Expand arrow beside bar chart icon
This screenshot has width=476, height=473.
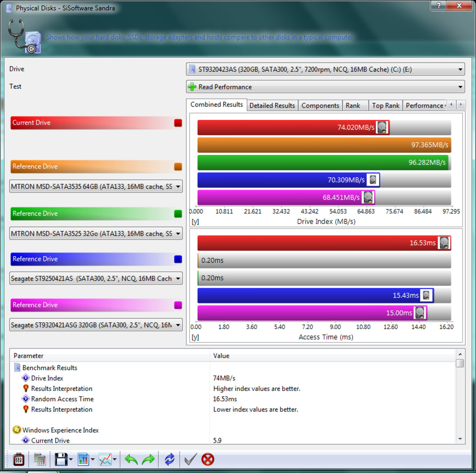(x=92, y=460)
